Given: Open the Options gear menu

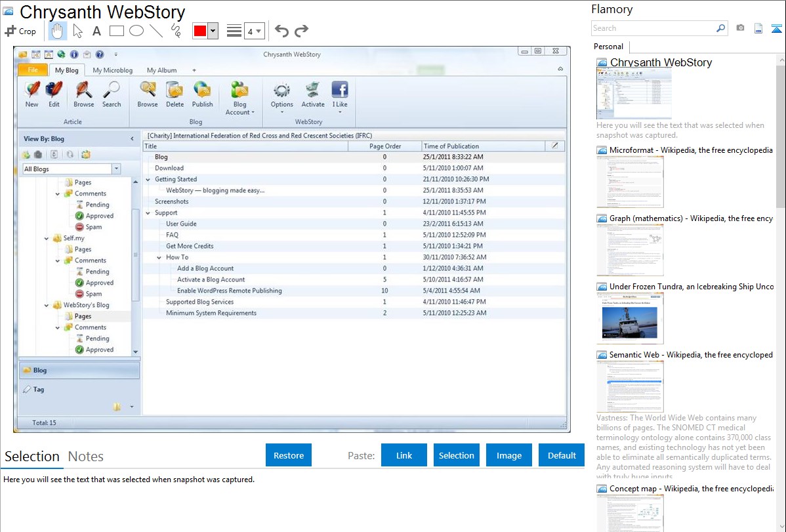Looking at the screenshot, I should tap(281, 97).
